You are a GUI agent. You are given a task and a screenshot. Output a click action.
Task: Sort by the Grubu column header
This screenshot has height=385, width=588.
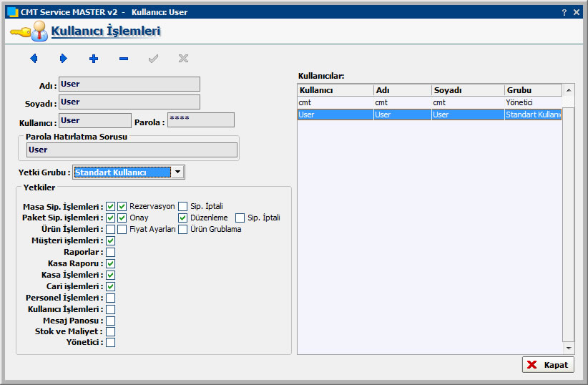pos(533,90)
